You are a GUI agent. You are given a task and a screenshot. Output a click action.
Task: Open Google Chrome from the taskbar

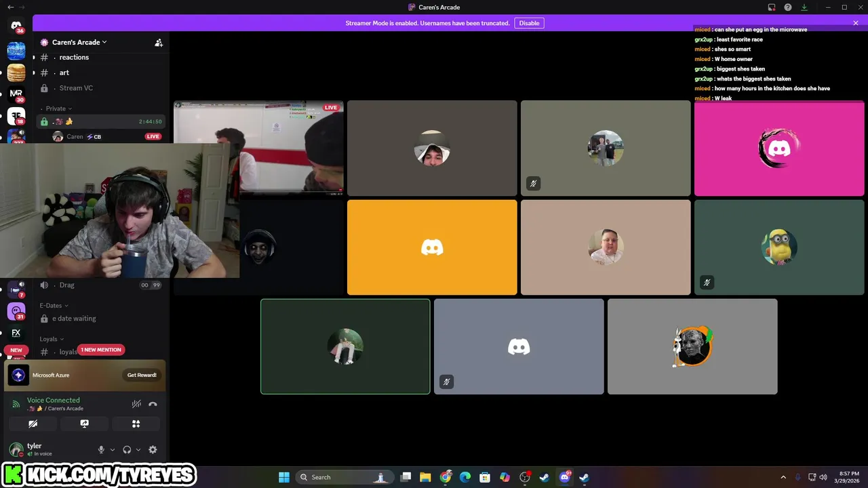446,477
